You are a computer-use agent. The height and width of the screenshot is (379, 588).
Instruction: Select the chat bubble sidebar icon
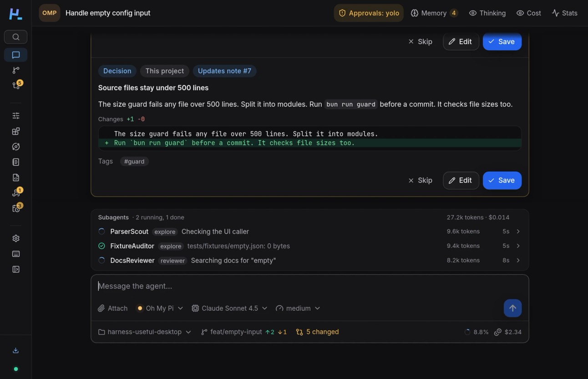[x=15, y=55]
